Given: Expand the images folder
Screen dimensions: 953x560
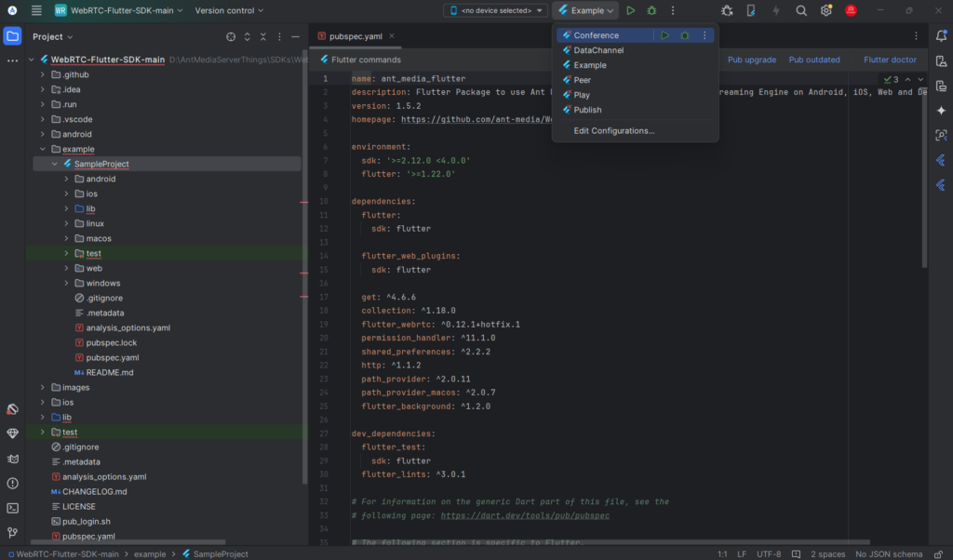Looking at the screenshot, I should pyautogui.click(x=43, y=388).
